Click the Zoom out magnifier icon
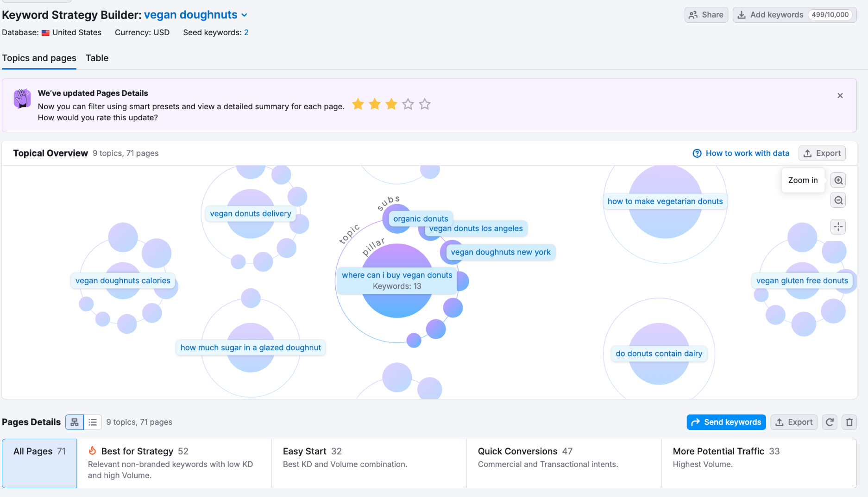 [838, 200]
